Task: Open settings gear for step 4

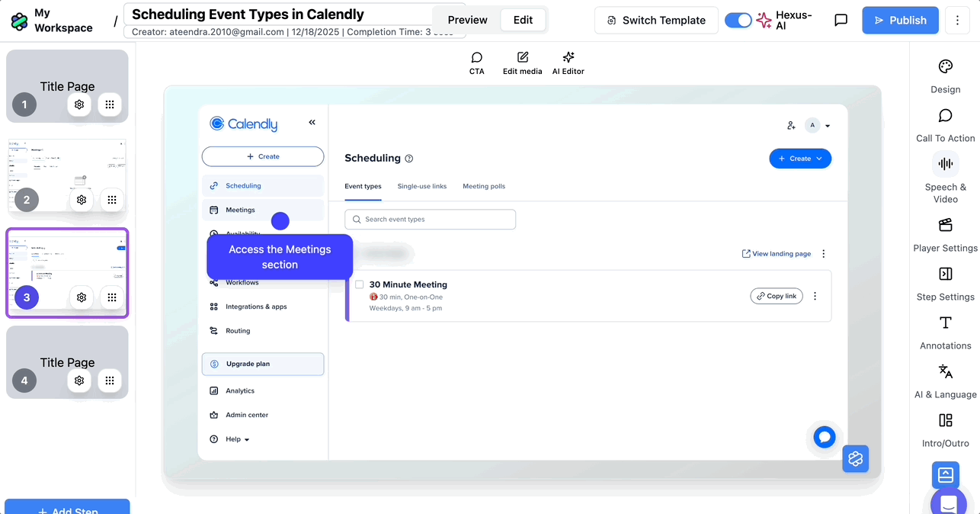Action: (x=79, y=380)
